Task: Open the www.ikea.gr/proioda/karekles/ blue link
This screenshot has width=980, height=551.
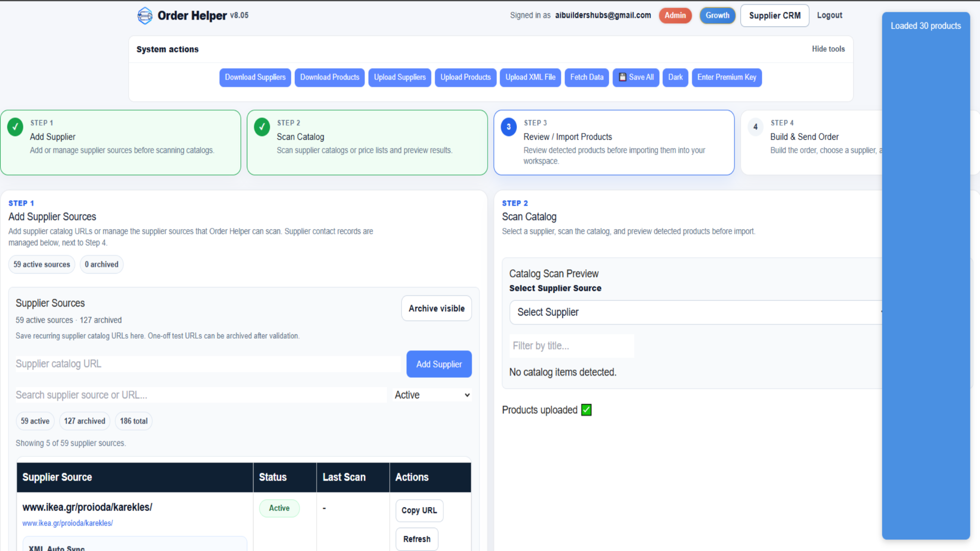Action: click(x=67, y=523)
